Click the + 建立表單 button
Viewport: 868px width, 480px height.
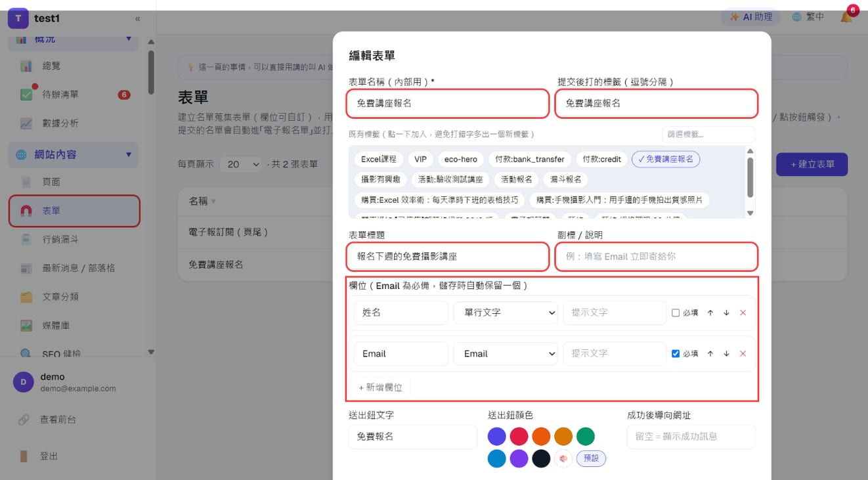[x=812, y=164]
